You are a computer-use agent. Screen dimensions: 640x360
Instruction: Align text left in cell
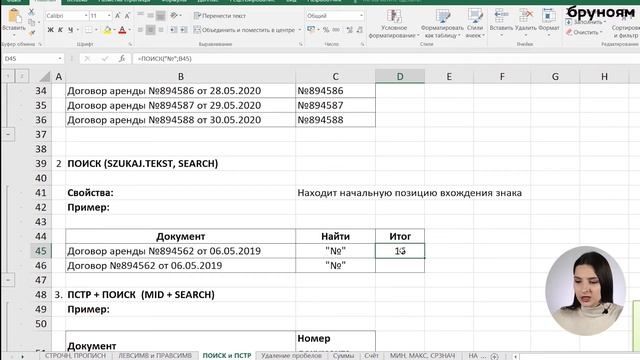click(140, 30)
